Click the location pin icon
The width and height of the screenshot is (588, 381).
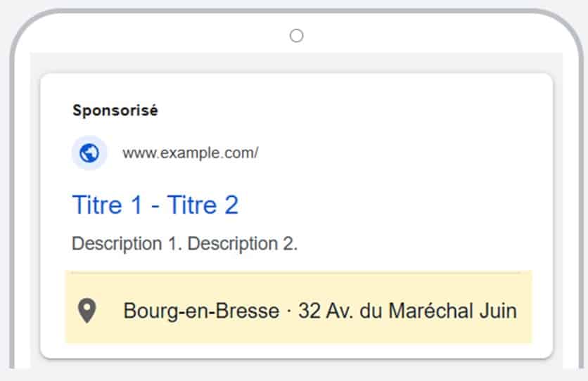point(87,311)
